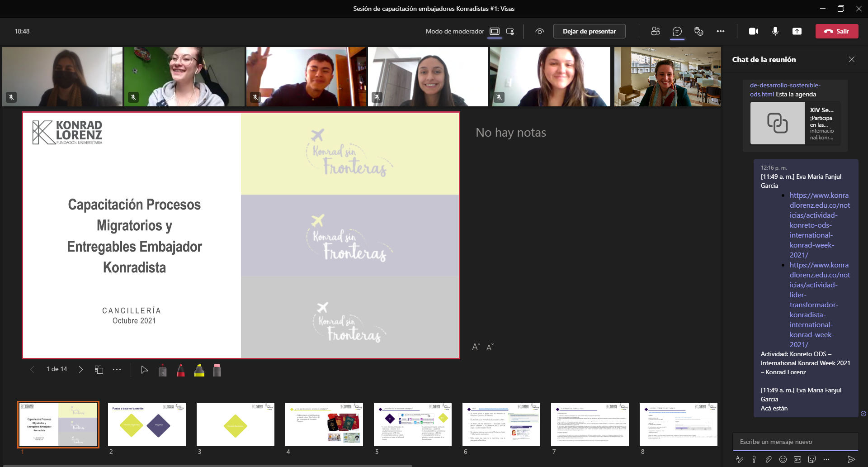This screenshot has width=868, height=467.
Task: Select the red pen tool
Action: [x=181, y=370]
